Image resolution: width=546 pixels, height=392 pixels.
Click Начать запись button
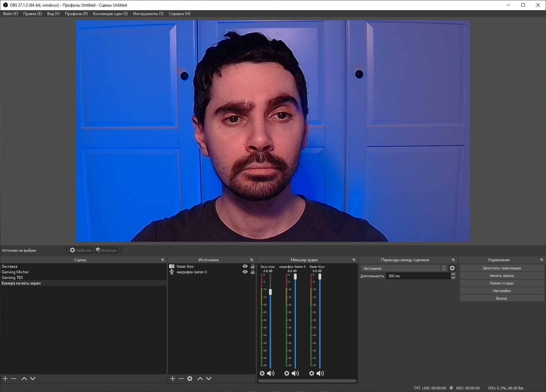pyautogui.click(x=502, y=276)
